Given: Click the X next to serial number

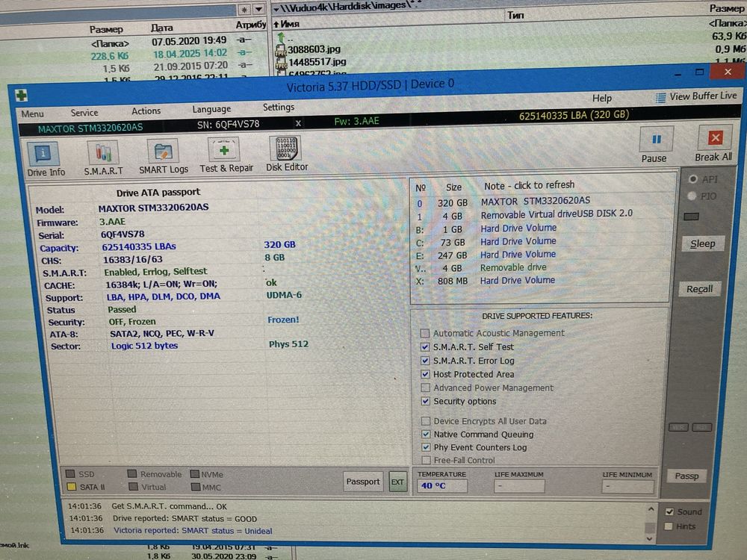Looking at the screenshot, I should point(298,123).
